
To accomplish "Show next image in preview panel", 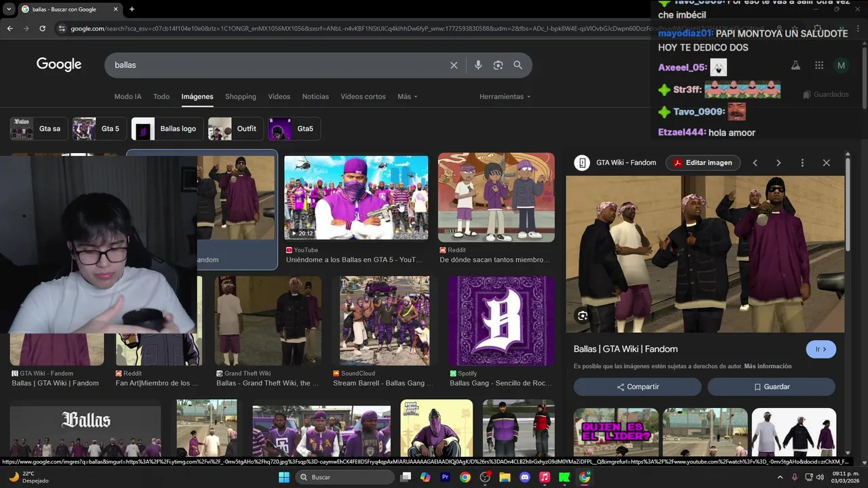I will point(778,163).
